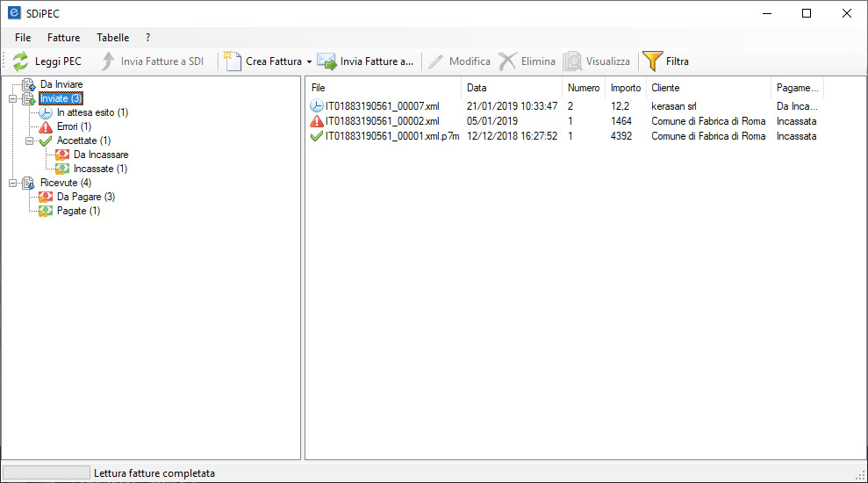Click the Inviate folder icon in tree
The height and width of the screenshot is (483, 868).
pos(28,98)
